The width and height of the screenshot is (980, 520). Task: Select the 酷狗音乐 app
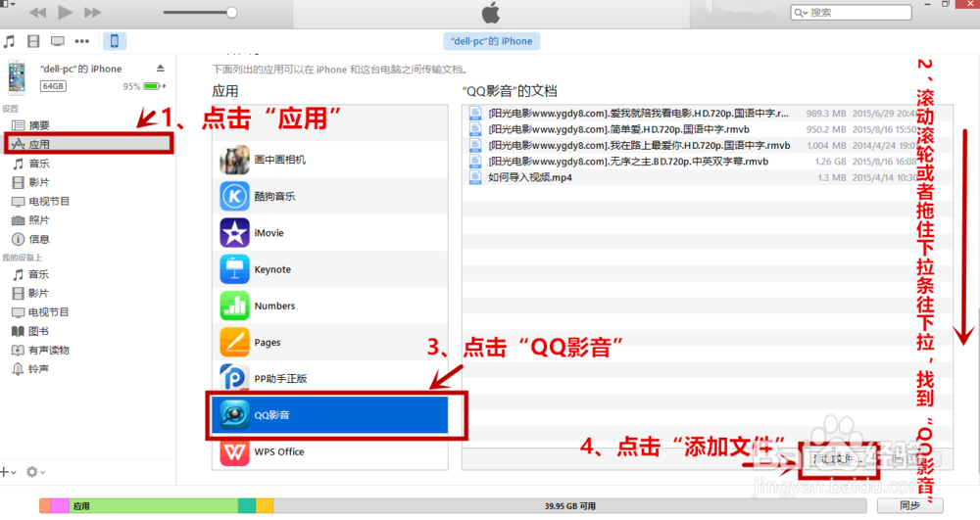pyautogui.click(x=330, y=196)
